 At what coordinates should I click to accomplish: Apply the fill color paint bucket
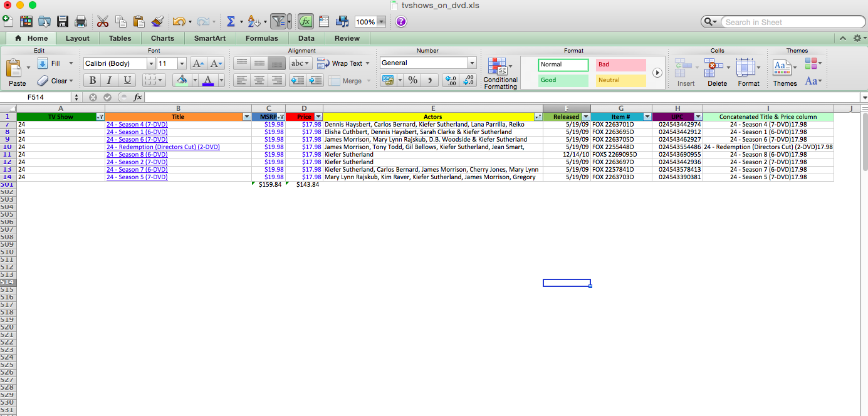coord(182,80)
